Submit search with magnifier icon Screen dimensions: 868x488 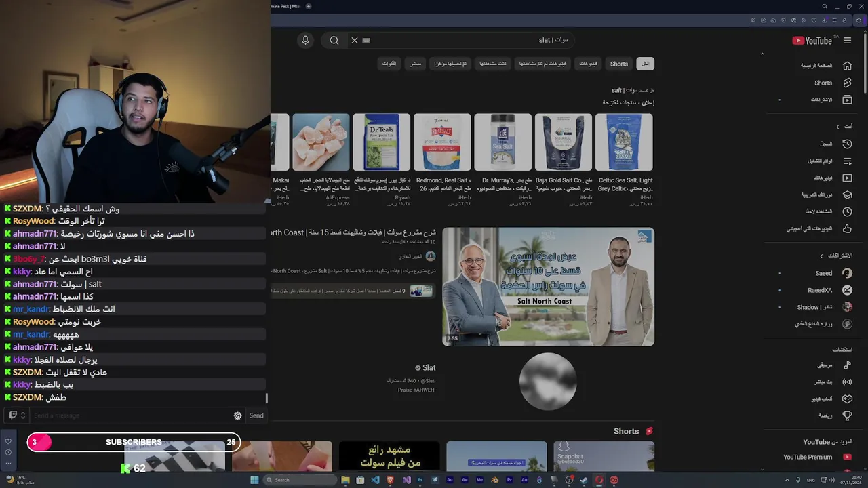pyautogui.click(x=334, y=40)
